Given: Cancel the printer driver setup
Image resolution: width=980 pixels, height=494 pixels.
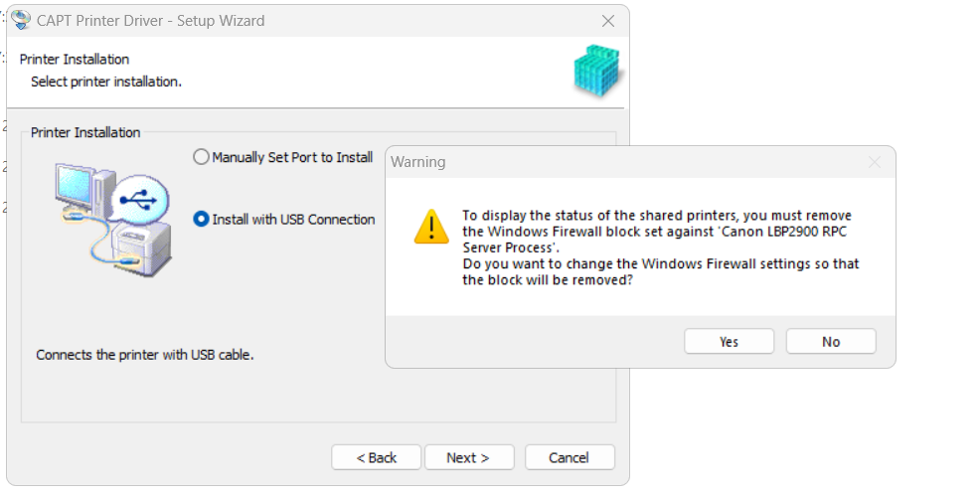Looking at the screenshot, I should coord(570,458).
